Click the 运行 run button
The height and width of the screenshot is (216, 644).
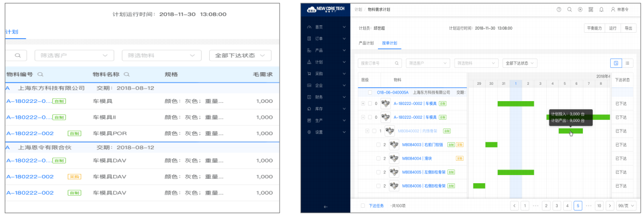click(x=613, y=28)
